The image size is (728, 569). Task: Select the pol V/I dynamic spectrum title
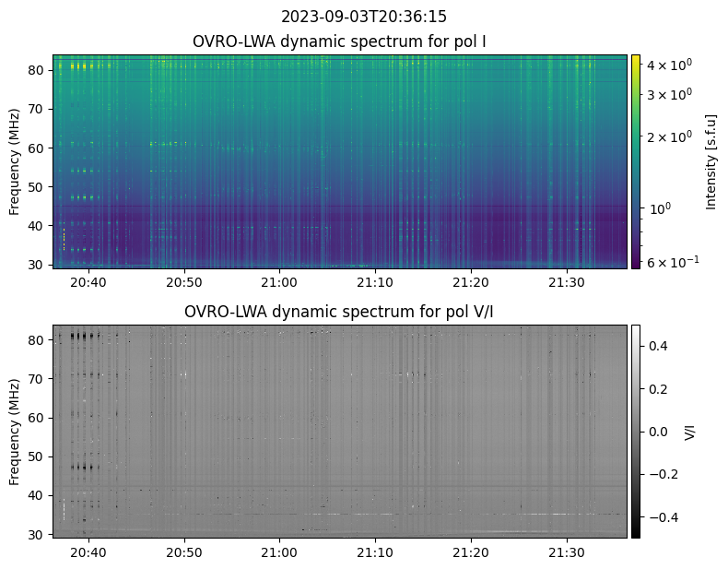point(340,312)
